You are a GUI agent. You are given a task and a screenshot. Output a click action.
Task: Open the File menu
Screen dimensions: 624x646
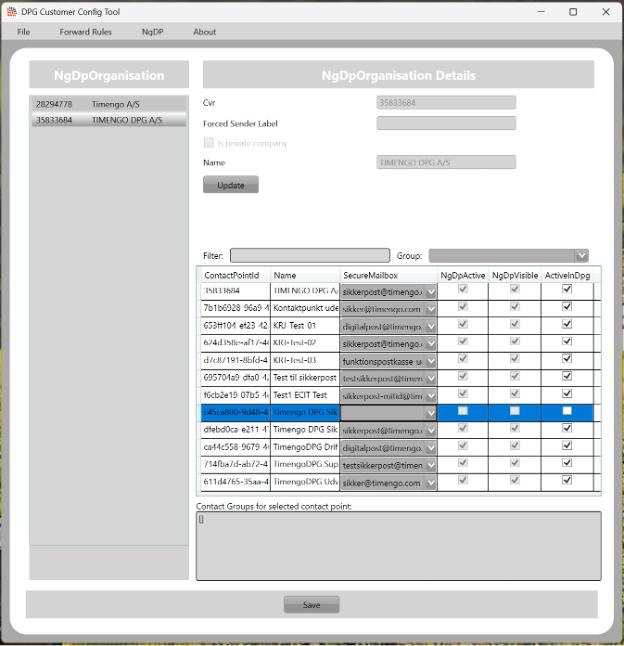tap(24, 32)
